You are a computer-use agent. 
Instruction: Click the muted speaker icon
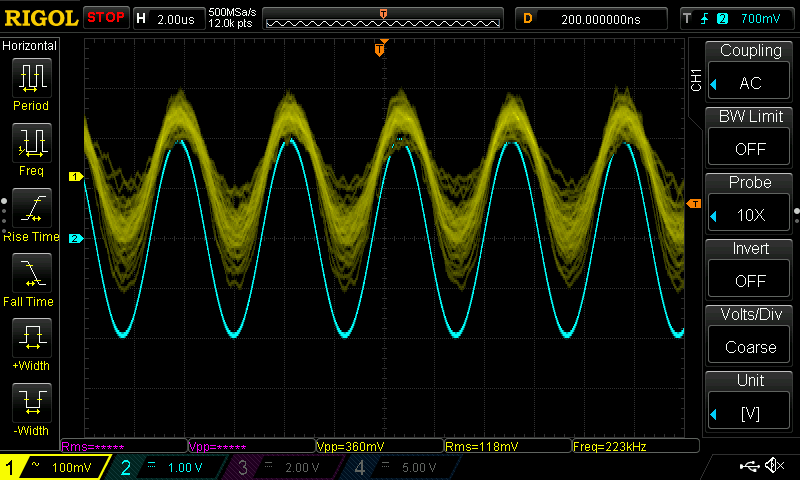point(774,465)
